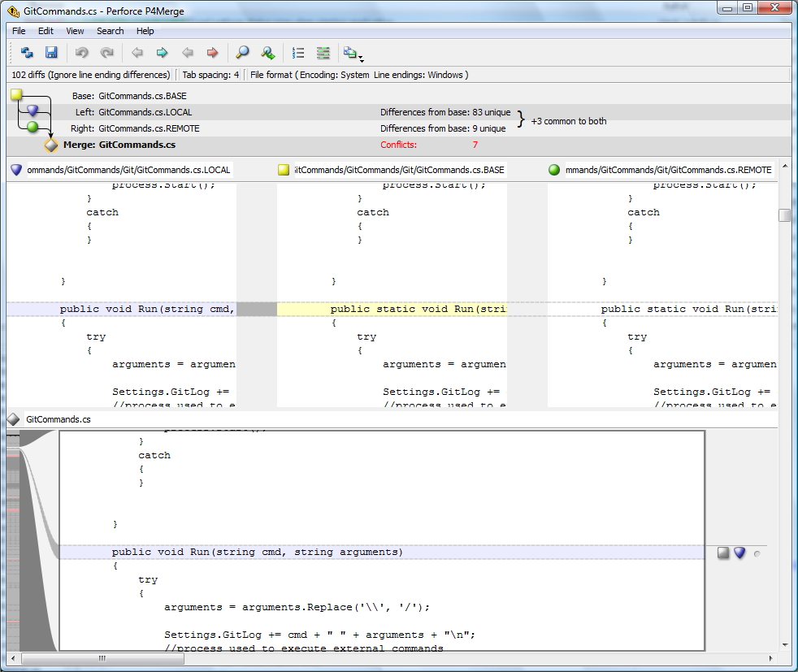Toggle the green inline differences icon
This screenshot has height=672, width=798.
coord(323,52)
